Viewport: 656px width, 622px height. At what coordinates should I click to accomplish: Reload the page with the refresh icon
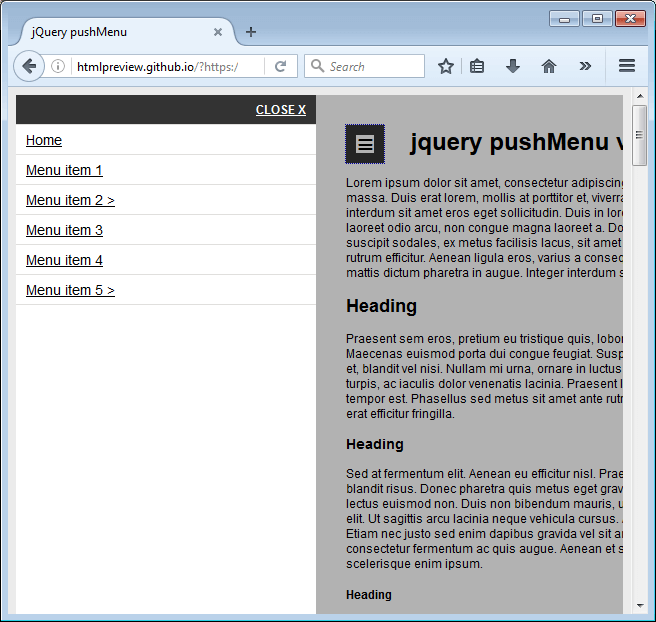(x=280, y=66)
